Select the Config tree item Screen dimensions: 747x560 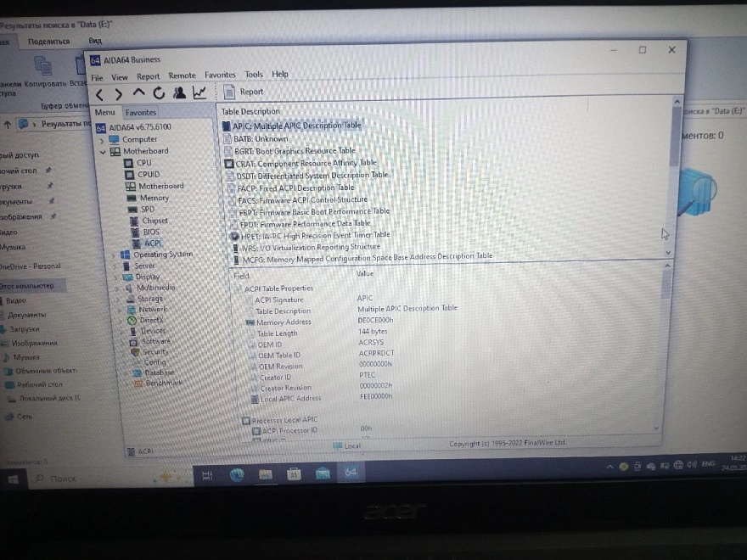tap(154, 362)
